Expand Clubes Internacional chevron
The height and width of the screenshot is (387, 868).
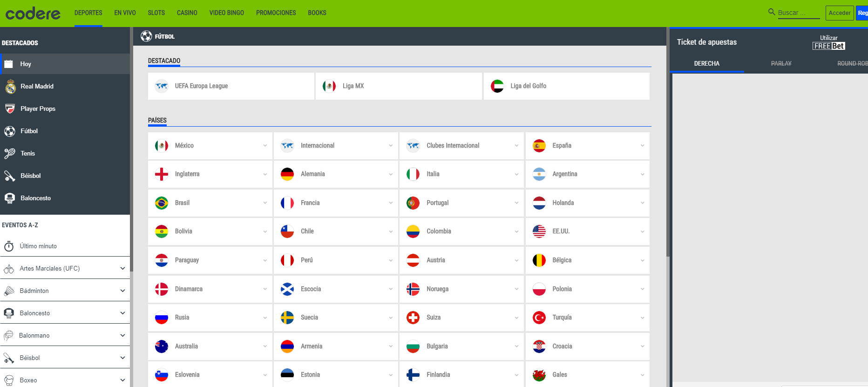click(516, 146)
